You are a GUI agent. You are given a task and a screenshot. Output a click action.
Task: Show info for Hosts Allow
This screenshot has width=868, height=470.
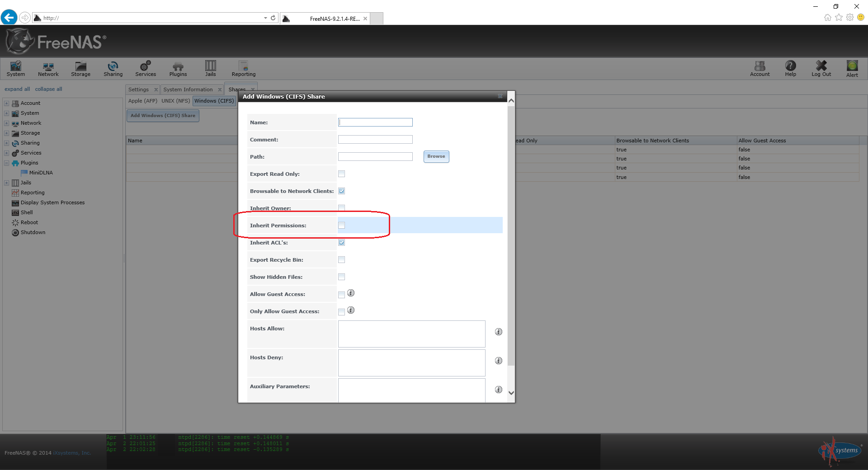click(499, 332)
